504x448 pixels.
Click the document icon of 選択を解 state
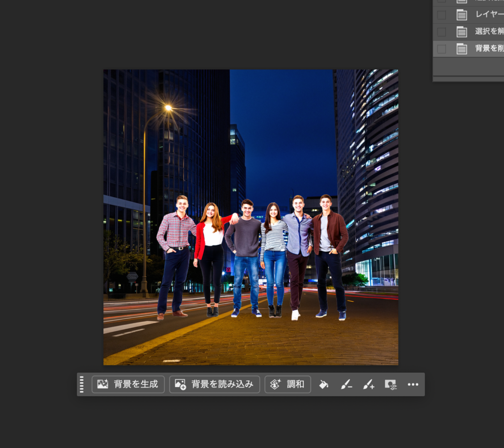462,32
